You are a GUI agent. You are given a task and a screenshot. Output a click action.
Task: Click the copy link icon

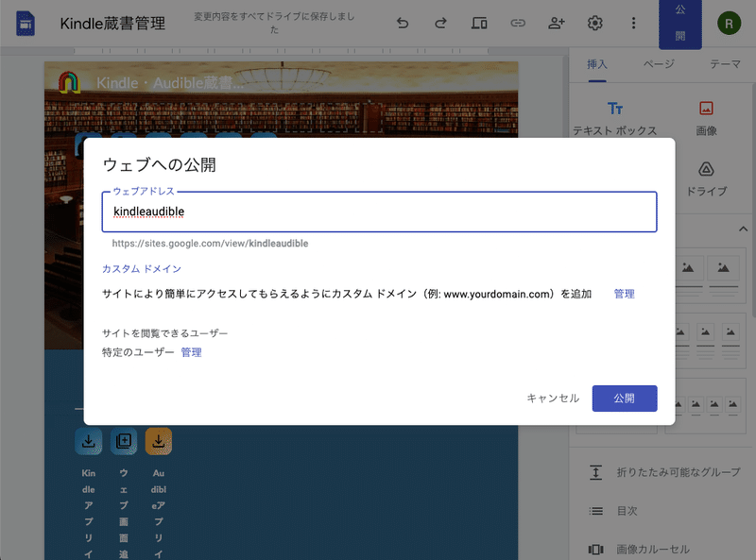517,23
